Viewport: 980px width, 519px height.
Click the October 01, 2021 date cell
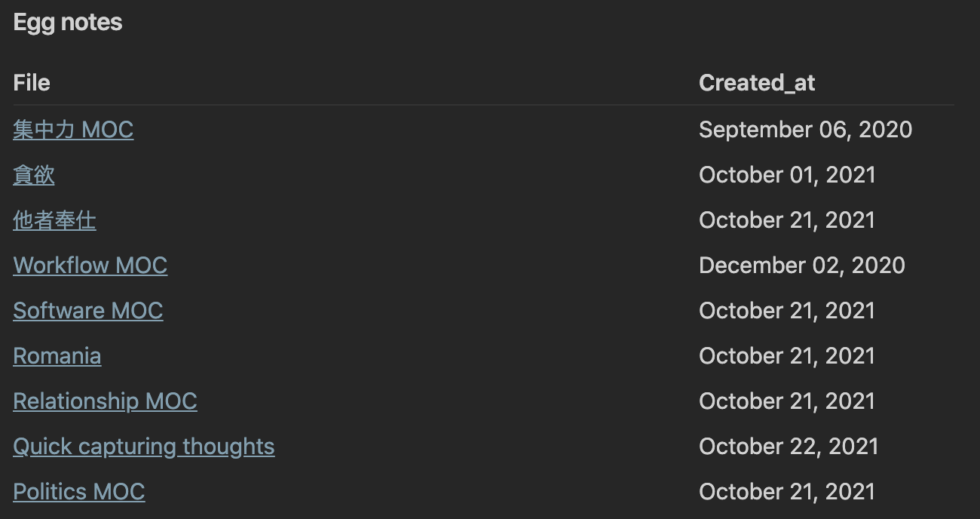787,175
